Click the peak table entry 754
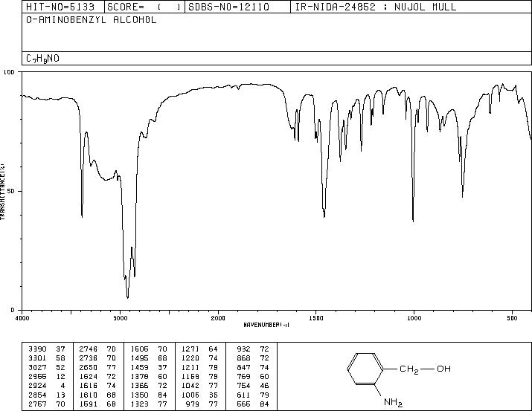This screenshot has width=532, height=411. coord(243,386)
